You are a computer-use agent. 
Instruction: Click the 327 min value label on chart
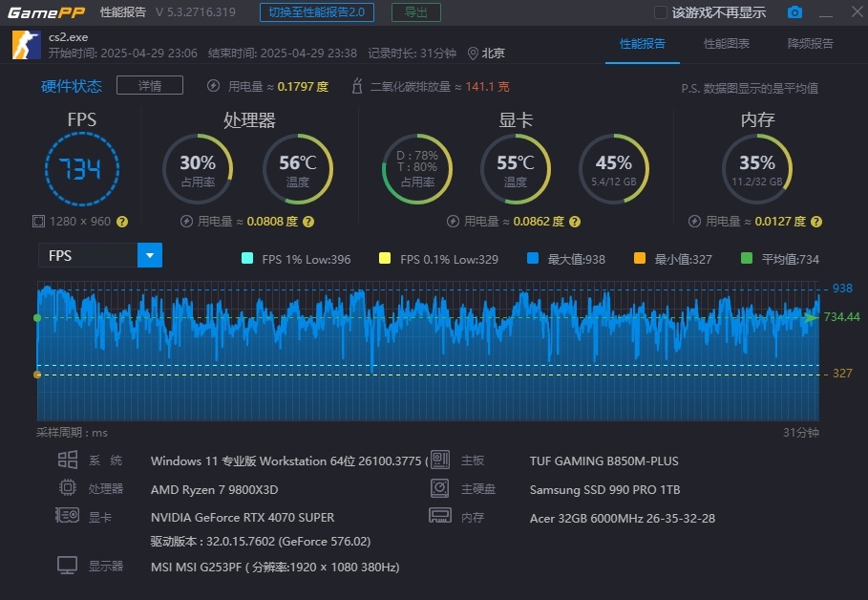pos(842,374)
